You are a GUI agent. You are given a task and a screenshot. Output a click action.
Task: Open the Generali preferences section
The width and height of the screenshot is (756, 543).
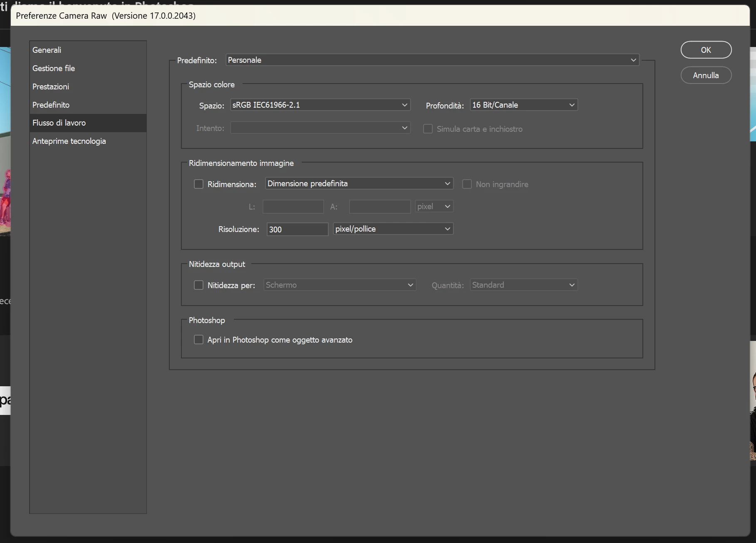(88, 50)
